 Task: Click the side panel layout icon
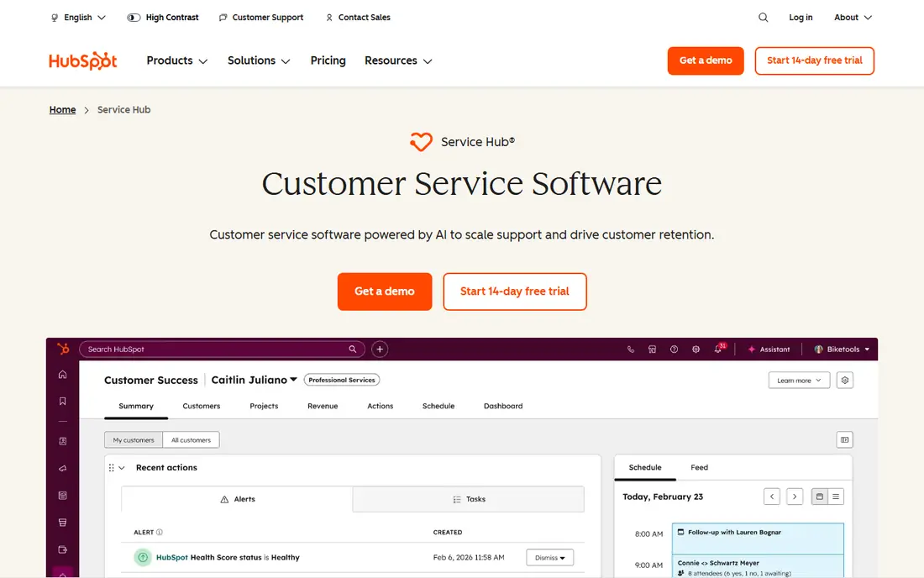point(844,439)
